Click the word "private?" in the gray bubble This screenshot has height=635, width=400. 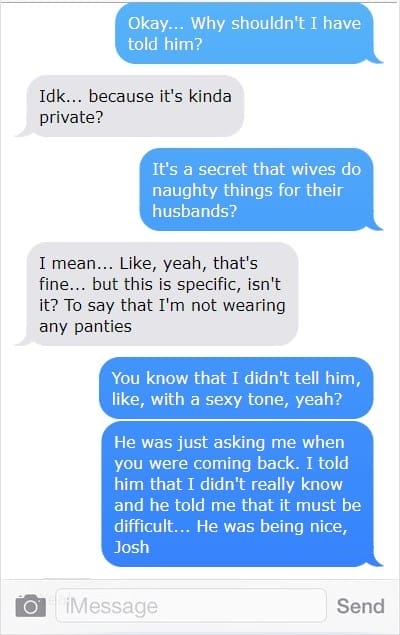pos(71,118)
